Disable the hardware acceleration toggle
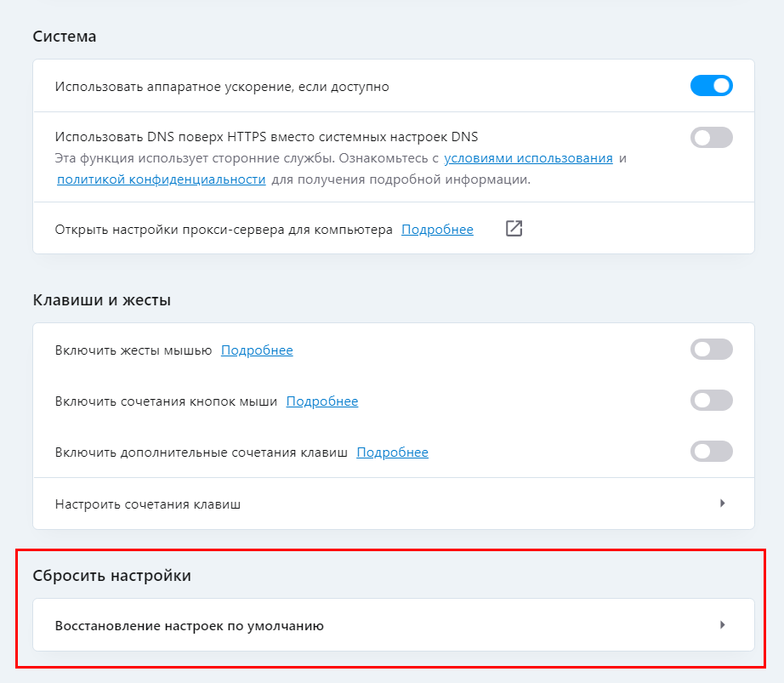Viewport: 784px width, 683px height. (711, 86)
